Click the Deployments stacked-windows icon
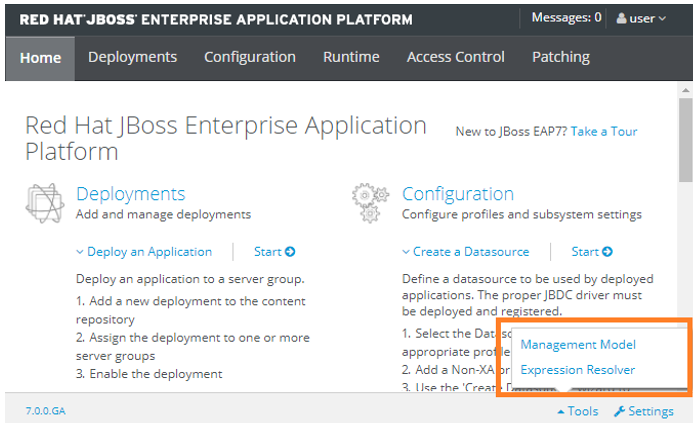This screenshot has width=693, height=423. [45, 203]
